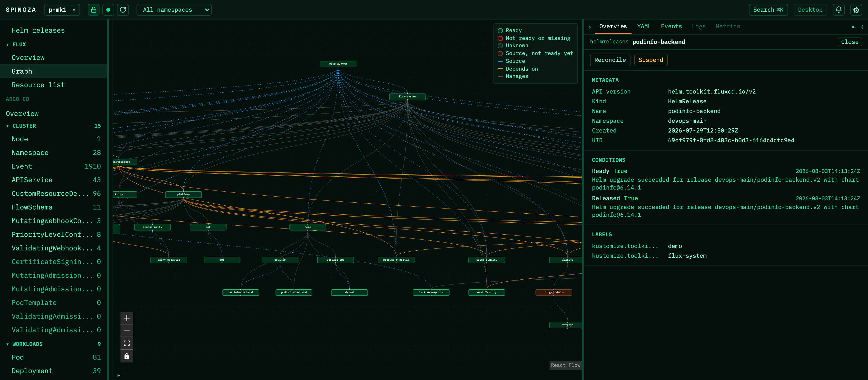Open the notifications bell
868x380 pixels.
(839, 10)
